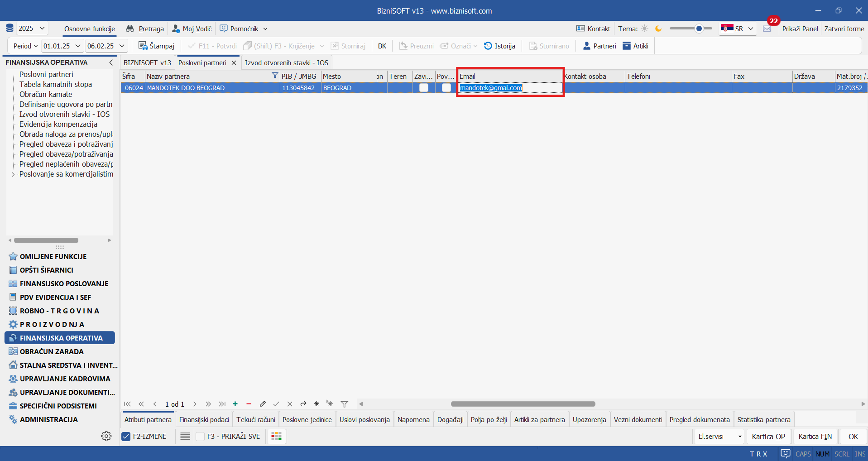Enable the F3 - PRIKAŽI SVE checkbox
The height and width of the screenshot is (461, 868).
click(x=201, y=437)
